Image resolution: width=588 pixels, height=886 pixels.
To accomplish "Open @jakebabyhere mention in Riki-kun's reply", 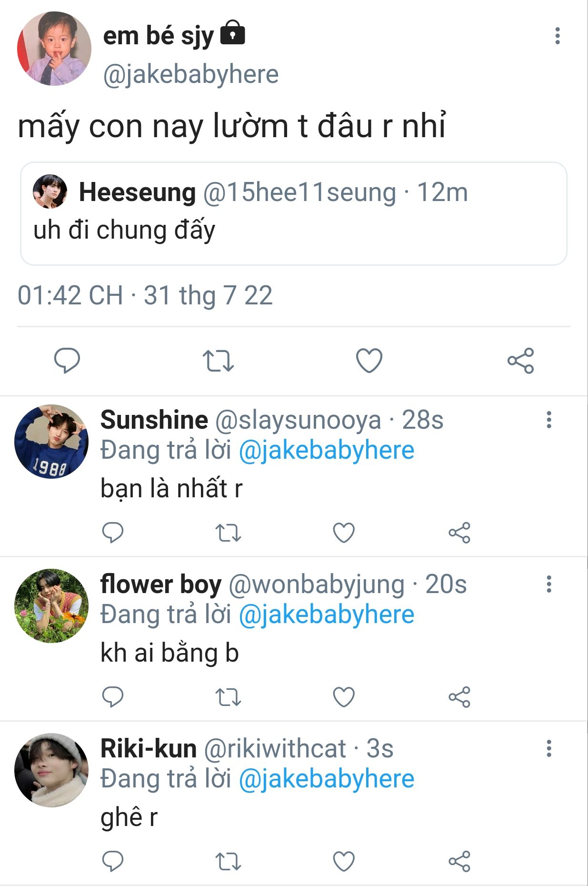I will pos(326,779).
